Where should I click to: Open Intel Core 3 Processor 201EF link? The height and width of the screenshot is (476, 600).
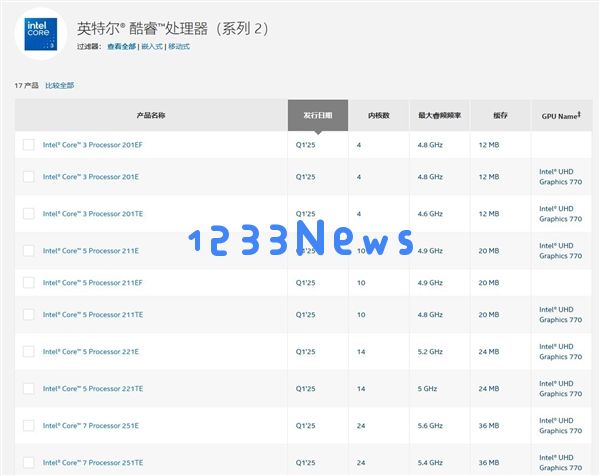[93, 145]
